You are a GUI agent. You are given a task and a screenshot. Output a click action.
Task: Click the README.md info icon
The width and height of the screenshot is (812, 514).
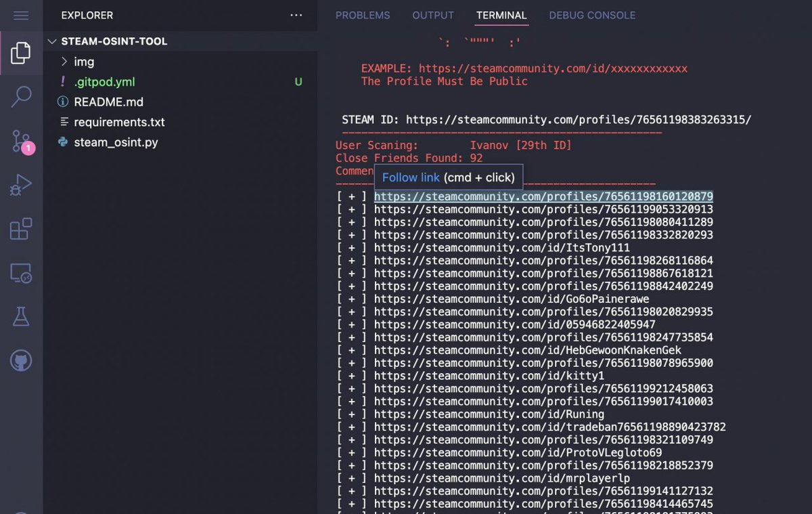63,102
